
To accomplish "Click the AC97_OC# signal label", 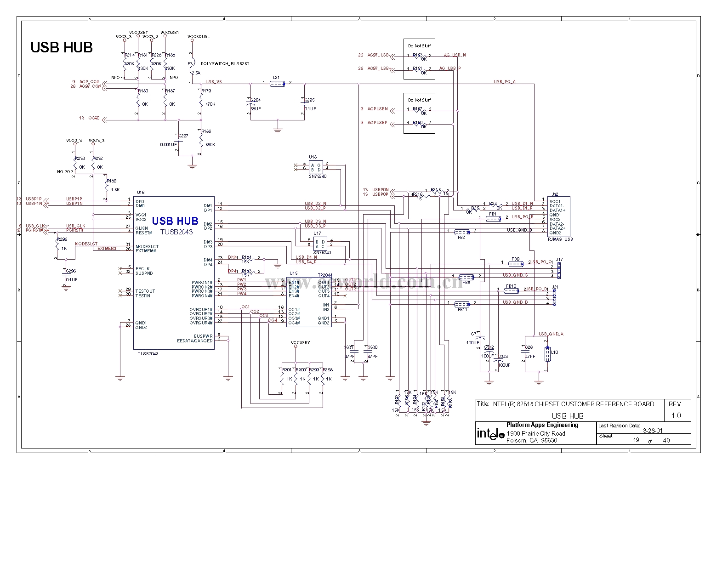I will (x=90, y=86).
